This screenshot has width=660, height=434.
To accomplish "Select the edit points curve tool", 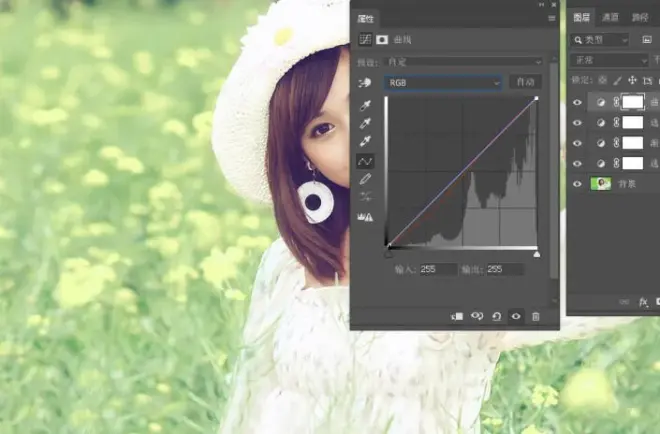I will pyautogui.click(x=365, y=161).
